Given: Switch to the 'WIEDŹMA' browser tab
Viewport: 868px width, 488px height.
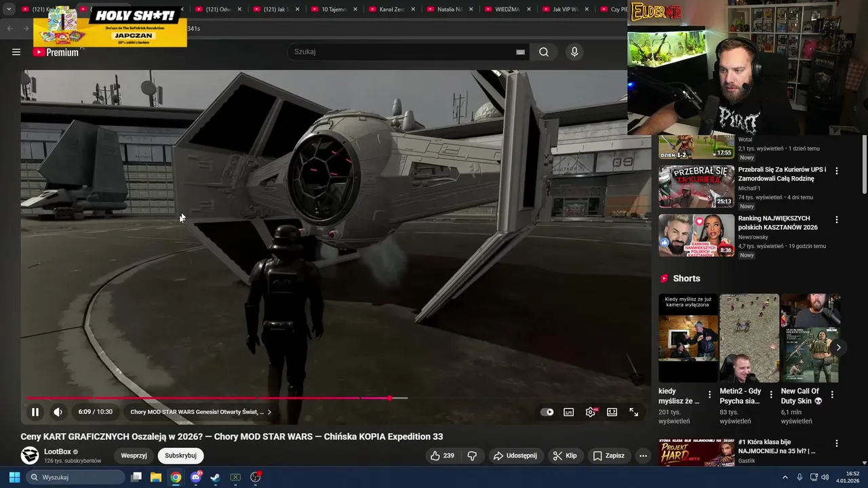Looking at the screenshot, I should 509,9.
